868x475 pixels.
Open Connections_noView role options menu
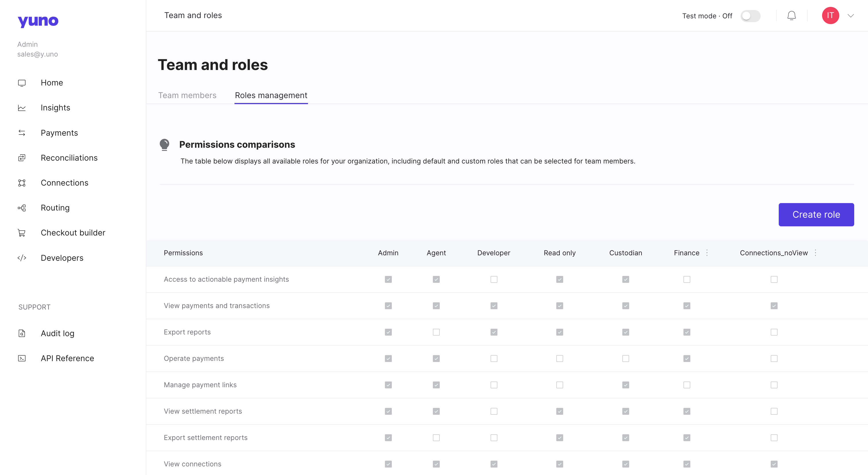pos(815,253)
